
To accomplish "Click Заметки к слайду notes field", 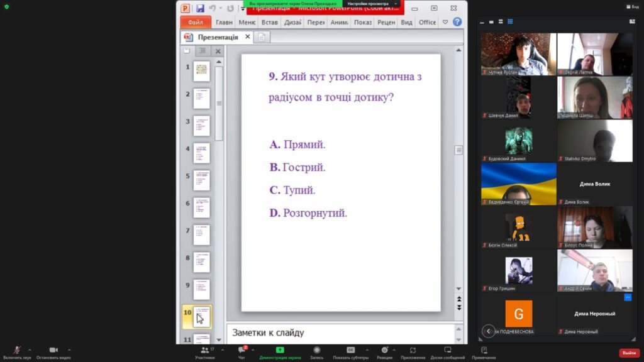I will point(341,333).
